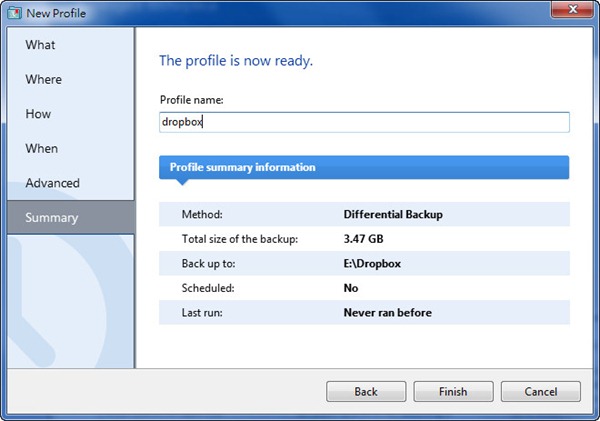The height and width of the screenshot is (421, 600).
Task: Select the Summary step
Action: 71,217
